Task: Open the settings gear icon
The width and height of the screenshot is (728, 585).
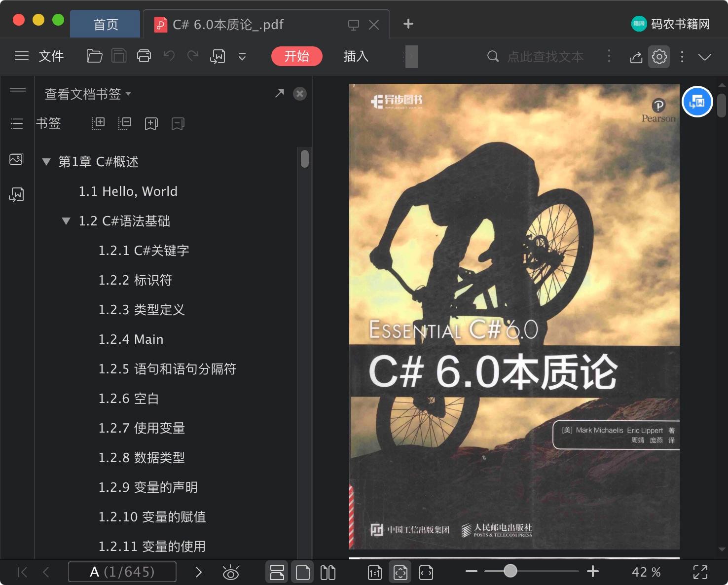Action: click(x=659, y=57)
